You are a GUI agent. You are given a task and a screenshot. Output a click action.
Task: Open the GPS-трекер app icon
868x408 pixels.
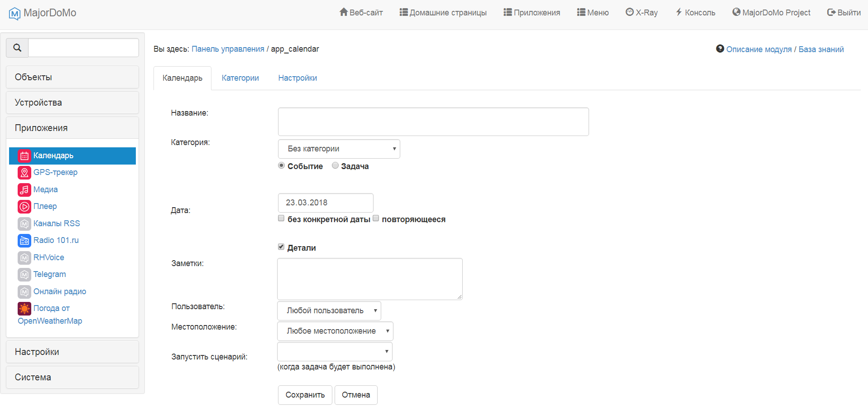tap(24, 173)
